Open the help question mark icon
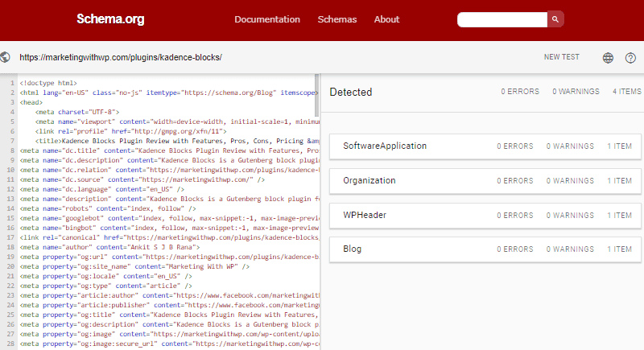 click(630, 58)
